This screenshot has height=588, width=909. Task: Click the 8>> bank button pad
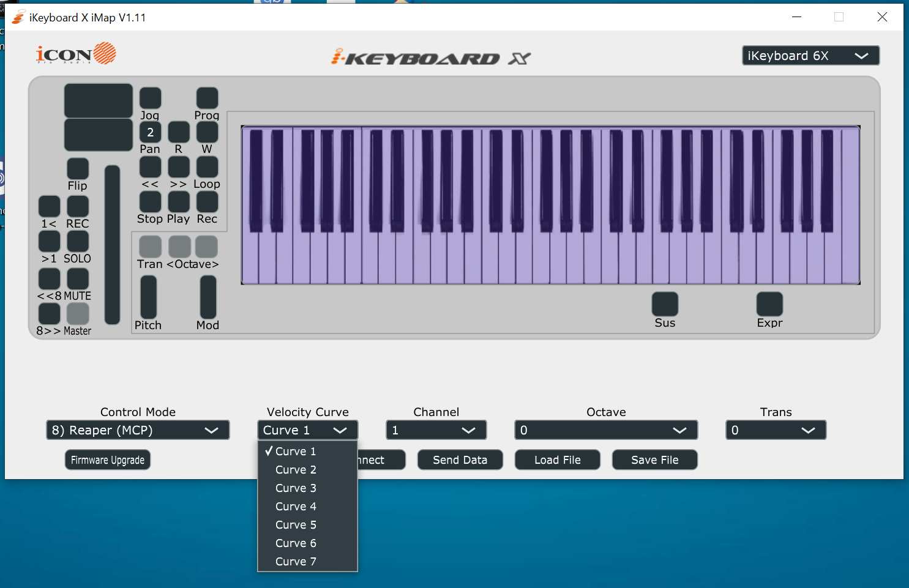[x=50, y=314]
